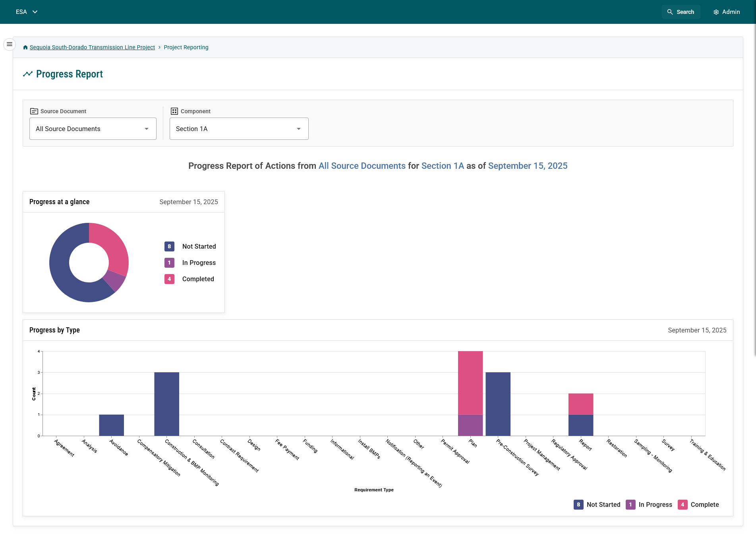This screenshot has height=539, width=756.
Task: Click the Source Document label icon
Action: tap(34, 111)
